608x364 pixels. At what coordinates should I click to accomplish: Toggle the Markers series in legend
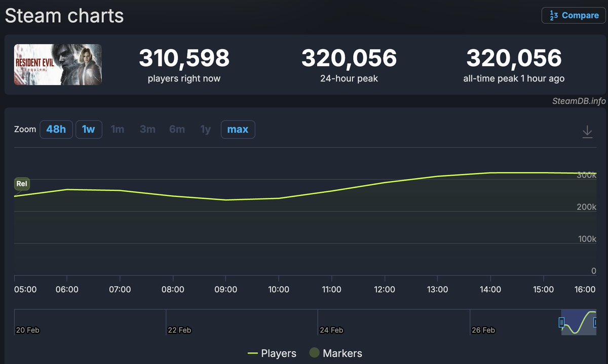click(335, 353)
